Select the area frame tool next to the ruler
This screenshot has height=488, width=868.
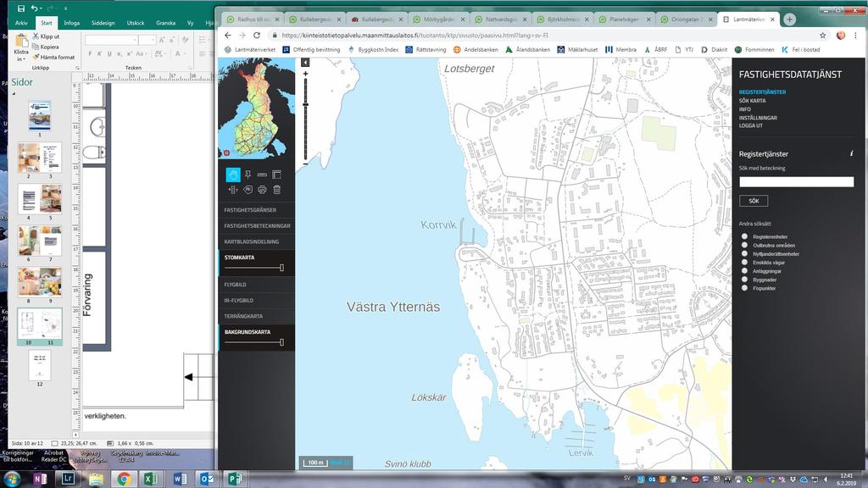pos(277,175)
